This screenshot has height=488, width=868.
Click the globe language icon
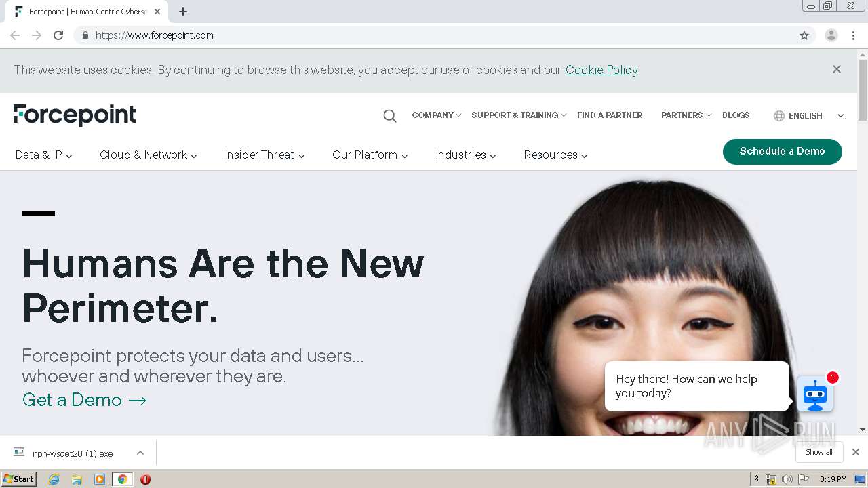(x=779, y=116)
